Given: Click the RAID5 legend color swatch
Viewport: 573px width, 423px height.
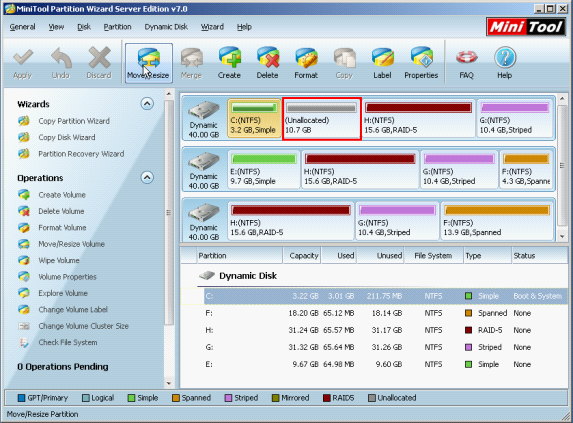Looking at the screenshot, I should (x=326, y=398).
